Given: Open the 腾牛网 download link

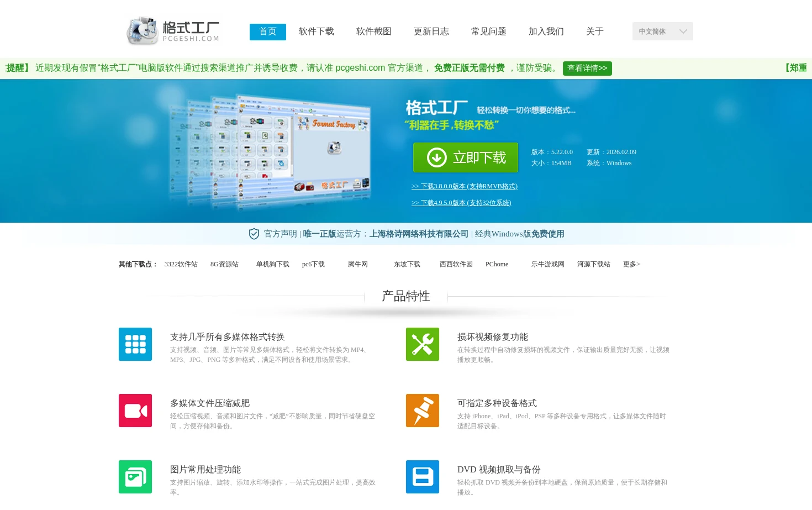Looking at the screenshot, I should (x=358, y=264).
